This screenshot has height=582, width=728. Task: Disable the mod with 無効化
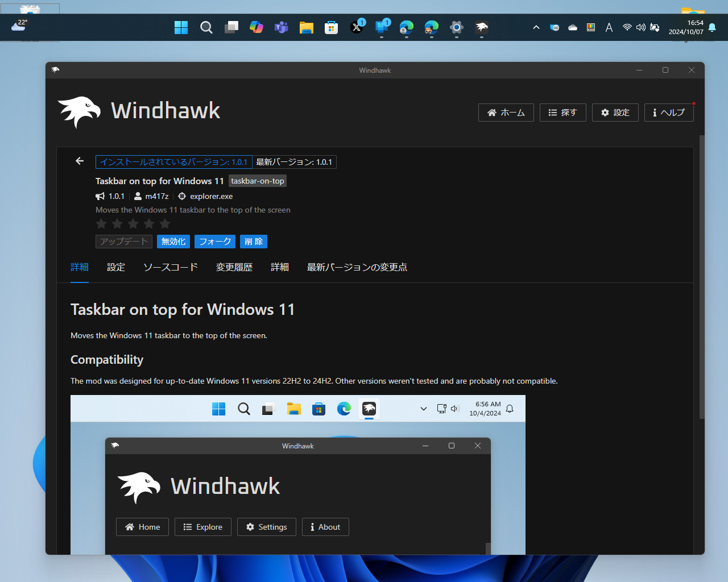click(173, 242)
